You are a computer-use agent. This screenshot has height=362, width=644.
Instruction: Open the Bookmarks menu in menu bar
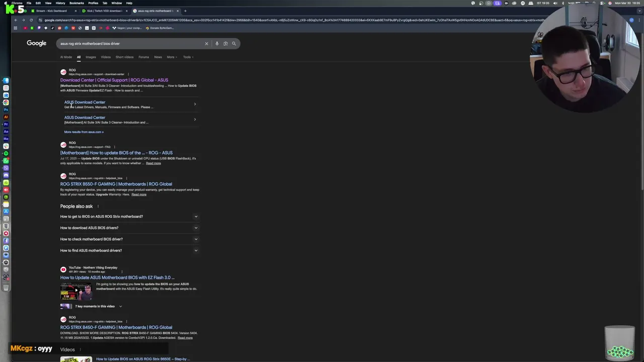(x=76, y=3)
